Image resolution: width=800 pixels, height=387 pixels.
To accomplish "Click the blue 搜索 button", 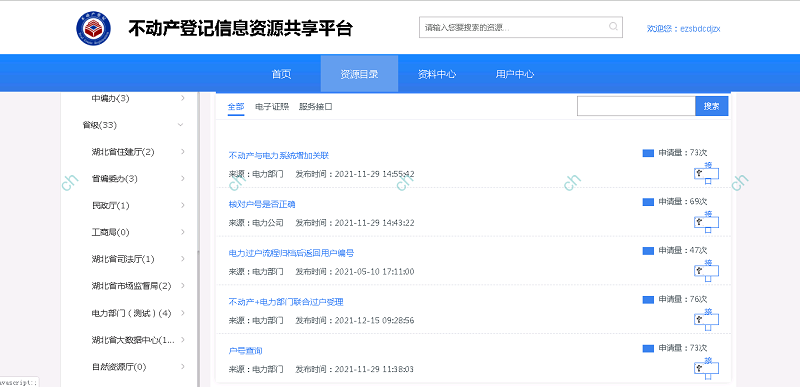I will tap(712, 106).
